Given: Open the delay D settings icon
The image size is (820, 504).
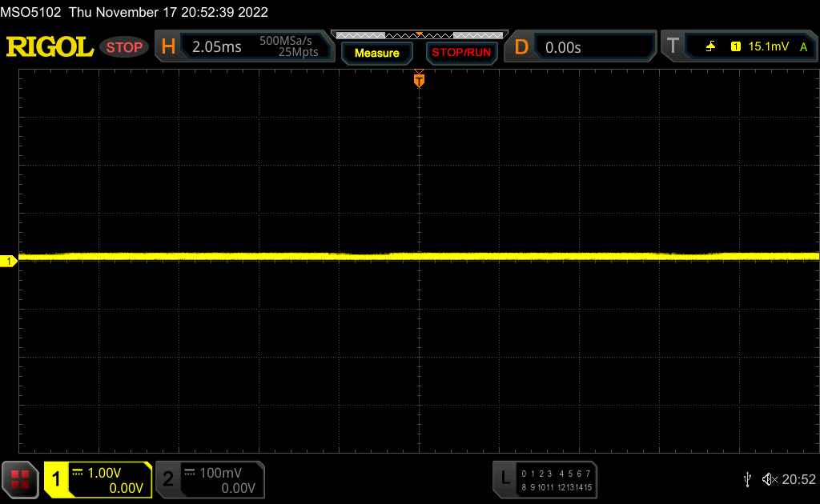Looking at the screenshot, I should pos(521,47).
